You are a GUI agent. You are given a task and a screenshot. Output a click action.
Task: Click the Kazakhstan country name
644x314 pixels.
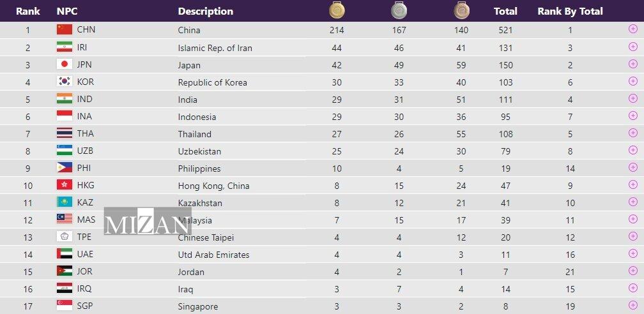200,203
